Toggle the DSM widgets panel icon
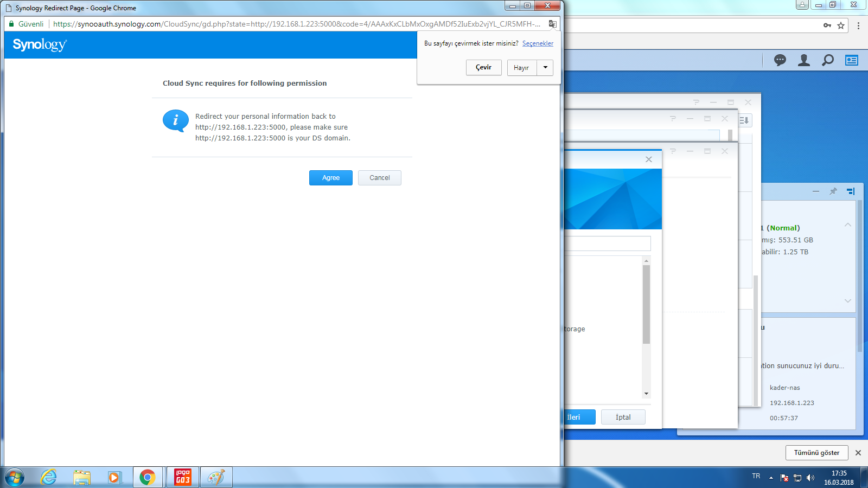This screenshot has width=868, height=488. click(x=852, y=60)
